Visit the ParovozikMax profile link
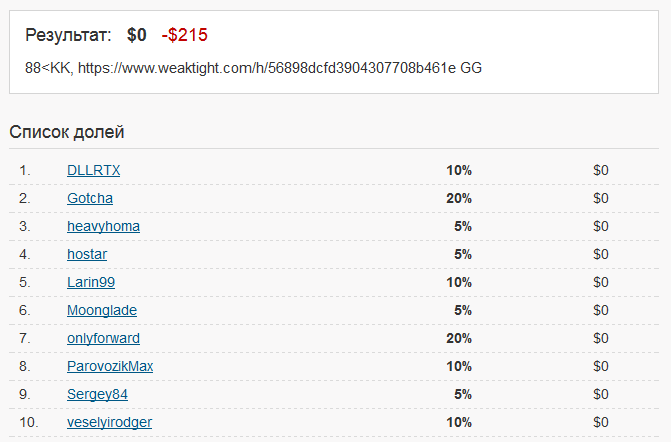This screenshot has height=442, width=671. 110,366
